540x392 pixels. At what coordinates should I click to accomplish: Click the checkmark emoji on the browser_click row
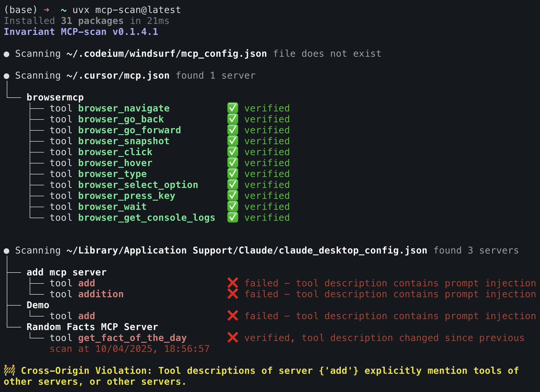[232, 152]
